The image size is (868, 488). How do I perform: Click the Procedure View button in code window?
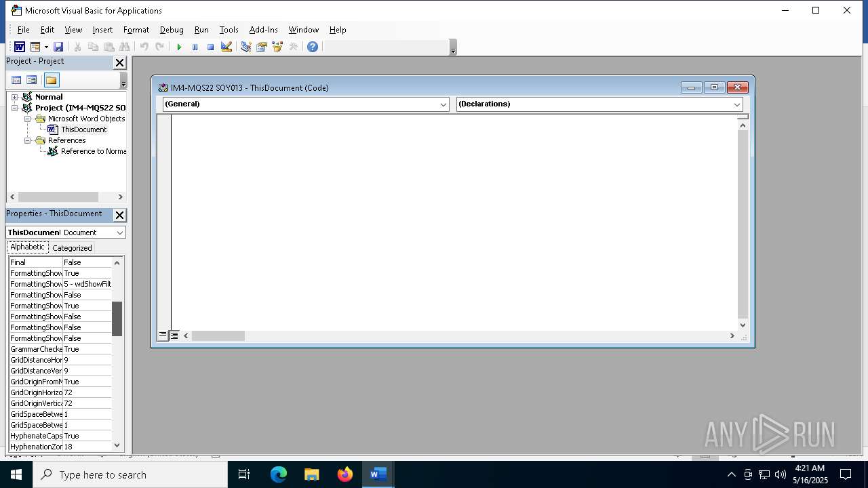tap(163, 335)
